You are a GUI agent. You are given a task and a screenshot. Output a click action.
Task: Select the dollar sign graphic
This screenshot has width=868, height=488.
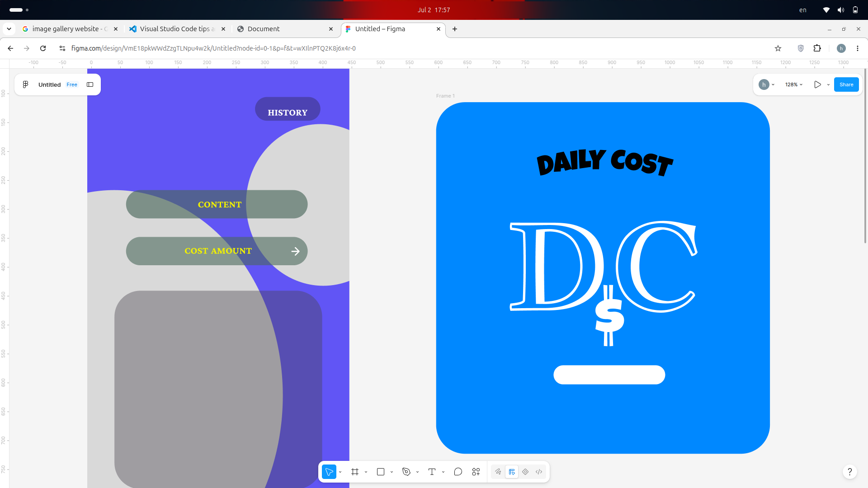click(609, 315)
